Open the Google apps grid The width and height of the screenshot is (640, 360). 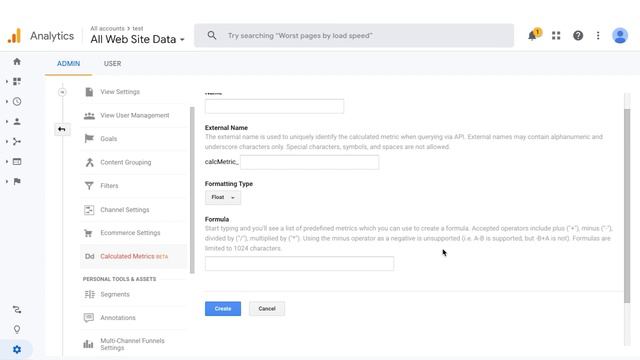pyautogui.click(x=556, y=36)
